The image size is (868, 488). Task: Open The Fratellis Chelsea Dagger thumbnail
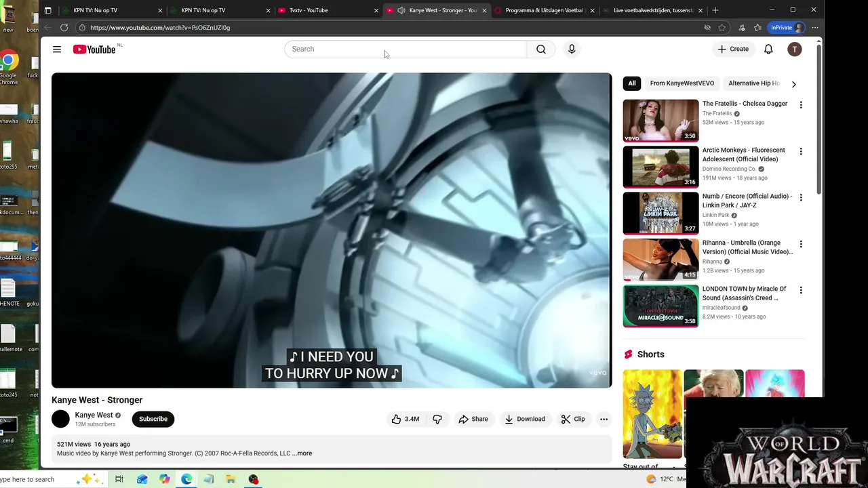[x=660, y=121]
